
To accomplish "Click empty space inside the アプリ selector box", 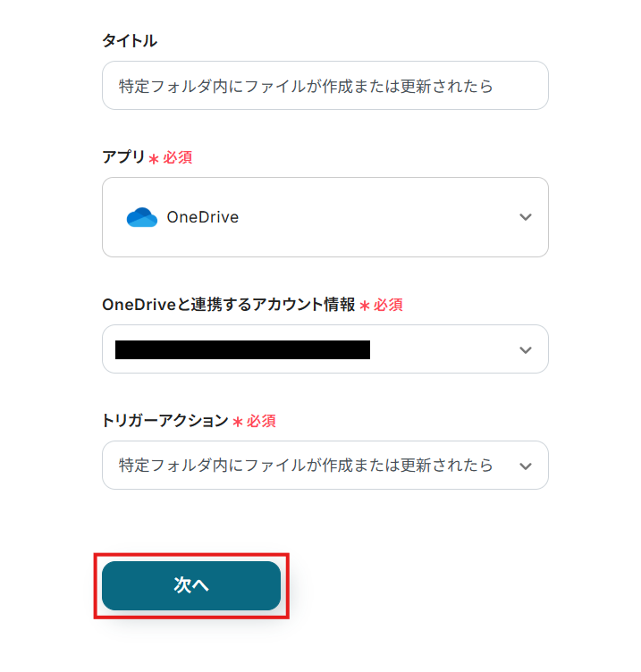I will tap(375, 217).
